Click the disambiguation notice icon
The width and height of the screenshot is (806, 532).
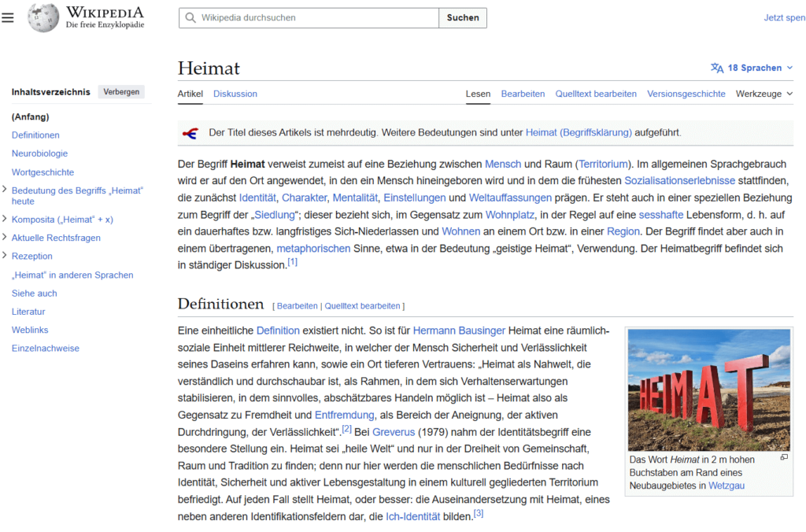pos(190,133)
